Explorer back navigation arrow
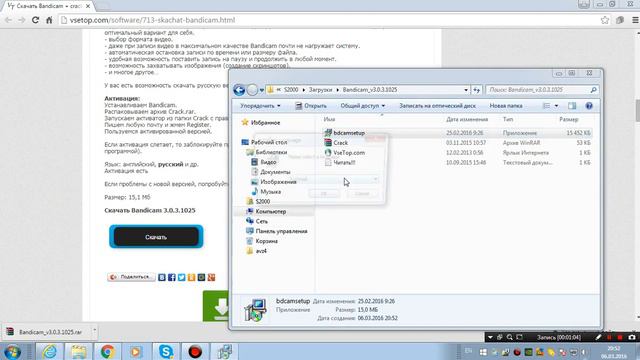This screenshot has width=640, height=360. click(x=239, y=90)
